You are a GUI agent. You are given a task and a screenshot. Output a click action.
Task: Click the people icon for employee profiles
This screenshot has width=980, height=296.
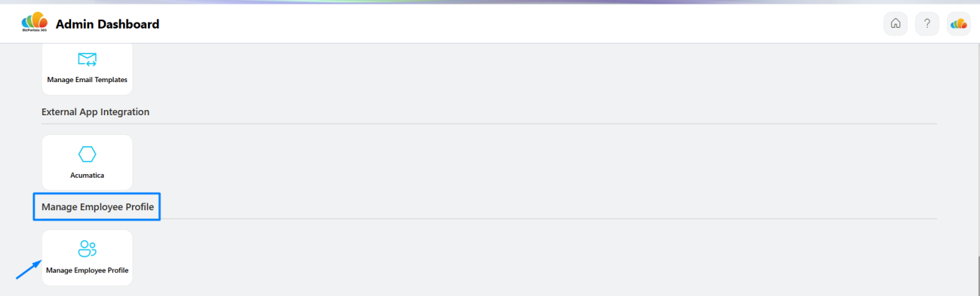(x=88, y=249)
